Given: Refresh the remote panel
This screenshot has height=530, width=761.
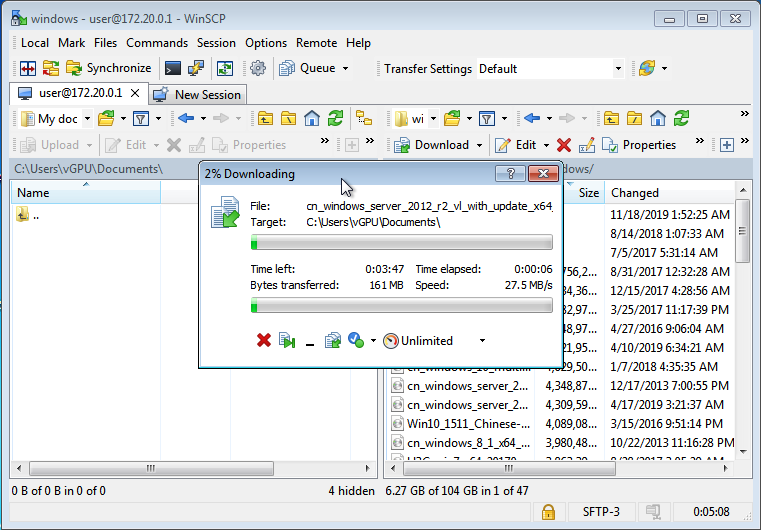Looking at the screenshot, I should pos(681,118).
